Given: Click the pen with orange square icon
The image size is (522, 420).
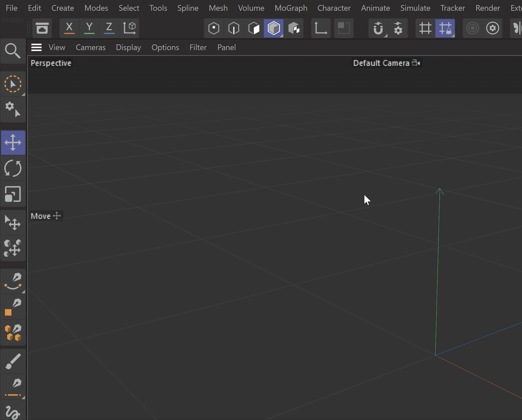Looking at the screenshot, I should tap(13, 307).
